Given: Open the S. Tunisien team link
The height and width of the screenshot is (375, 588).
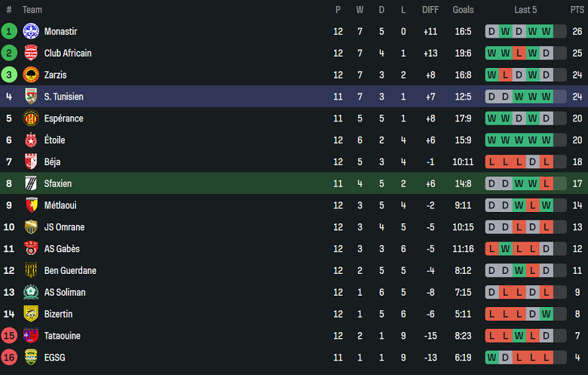Looking at the screenshot, I should pyautogui.click(x=63, y=97).
